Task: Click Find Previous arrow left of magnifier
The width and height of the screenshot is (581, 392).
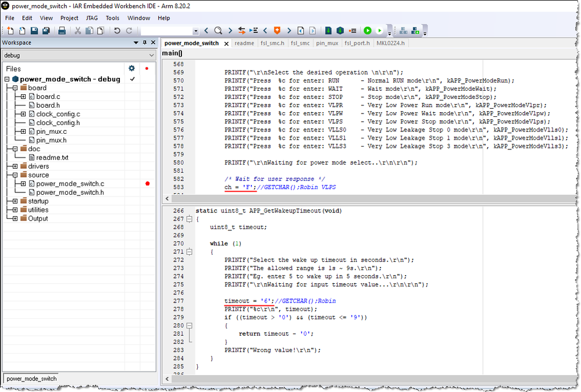Action: pyautogui.click(x=206, y=31)
